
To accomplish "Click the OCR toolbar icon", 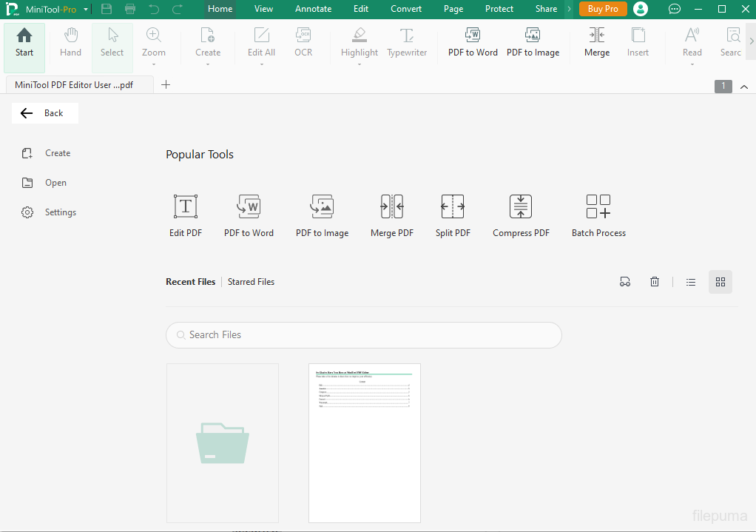I will point(303,42).
